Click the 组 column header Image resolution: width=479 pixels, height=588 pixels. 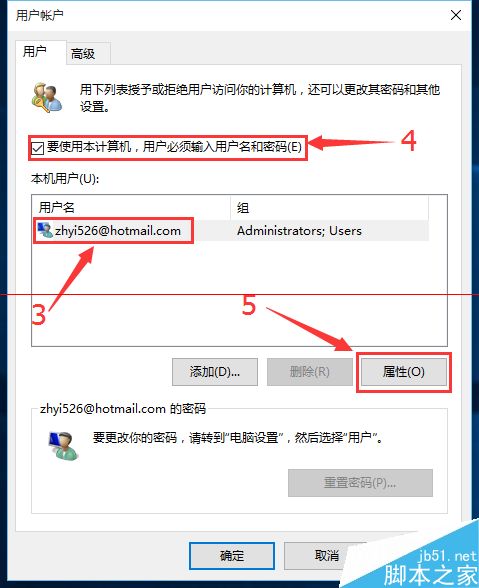[x=329, y=207]
